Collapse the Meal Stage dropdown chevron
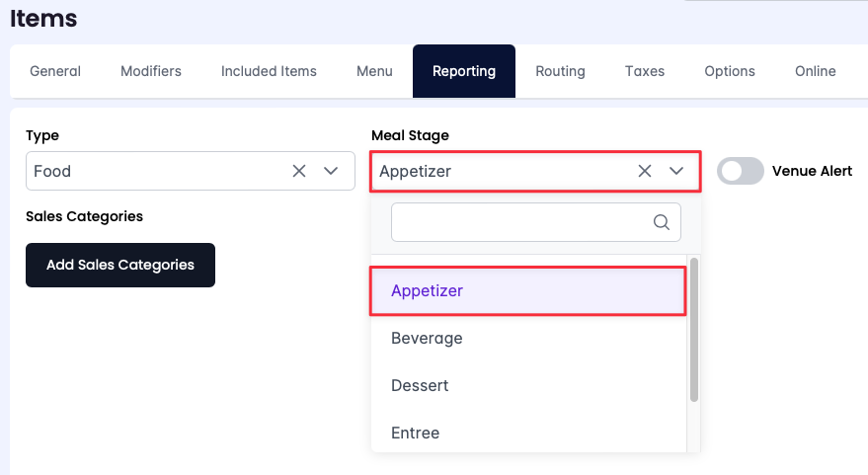The height and width of the screenshot is (475, 868). coord(676,171)
